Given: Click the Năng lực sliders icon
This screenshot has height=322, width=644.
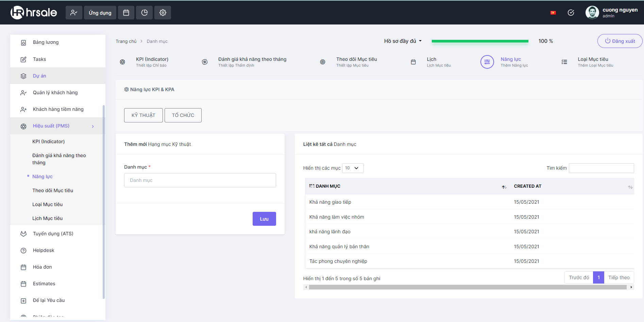Looking at the screenshot, I should pyautogui.click(x=487, y=62).
